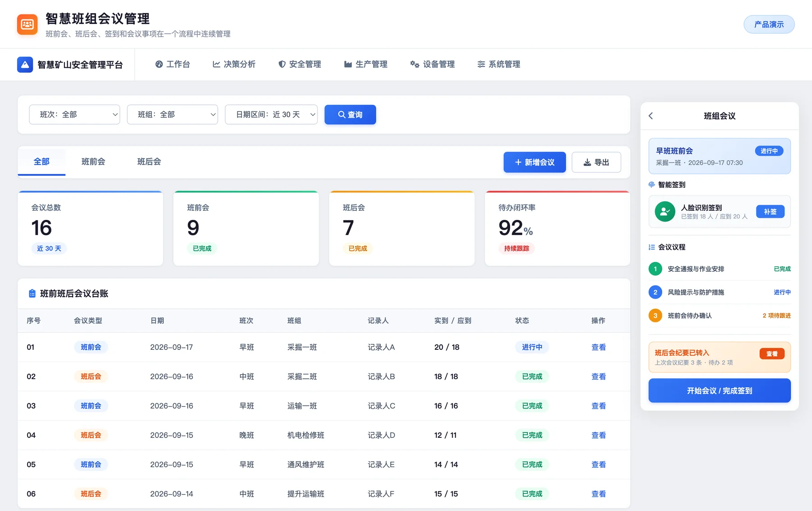Open 查看 link for row 06 提升运输班
The height and width of the screenshot is (511, 812).
coord(599,494)
